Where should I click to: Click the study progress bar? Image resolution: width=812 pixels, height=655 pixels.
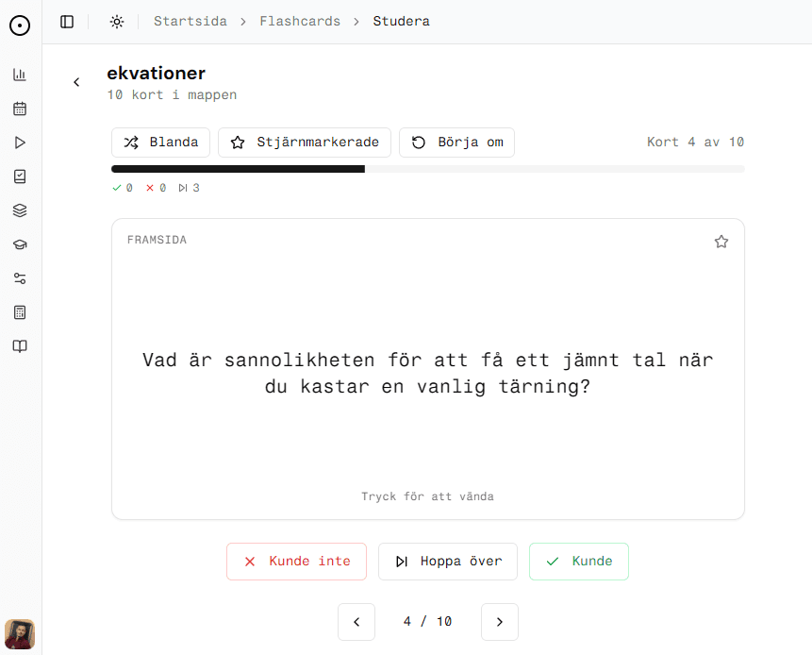[427, 169]
